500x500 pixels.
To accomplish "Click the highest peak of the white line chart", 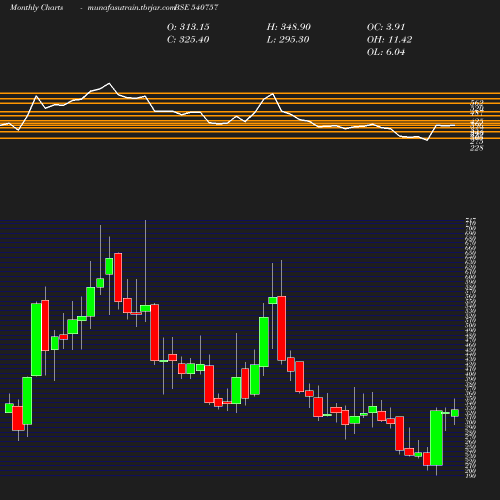I will click(109, 83).
